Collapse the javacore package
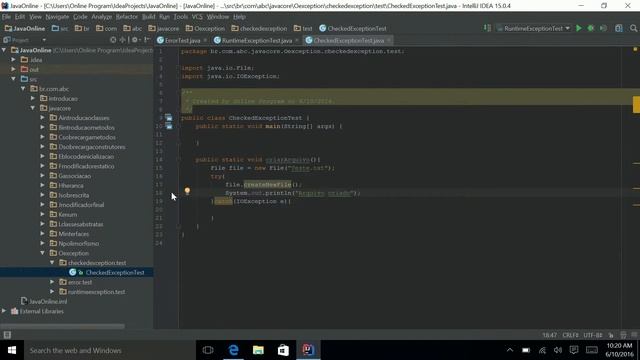The height and width of the screenshot is (360, 640). pyautogui.click(x=33, y=108)
